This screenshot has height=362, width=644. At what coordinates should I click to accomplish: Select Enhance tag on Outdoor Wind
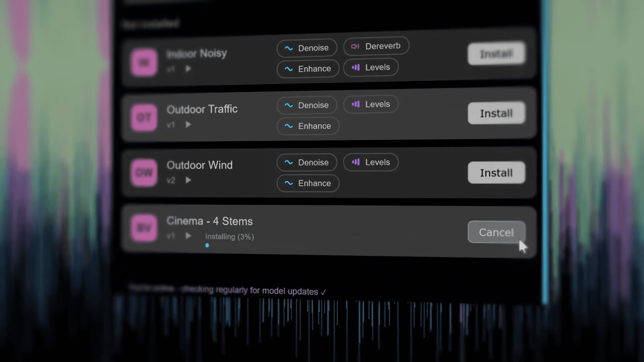[308, 183]
